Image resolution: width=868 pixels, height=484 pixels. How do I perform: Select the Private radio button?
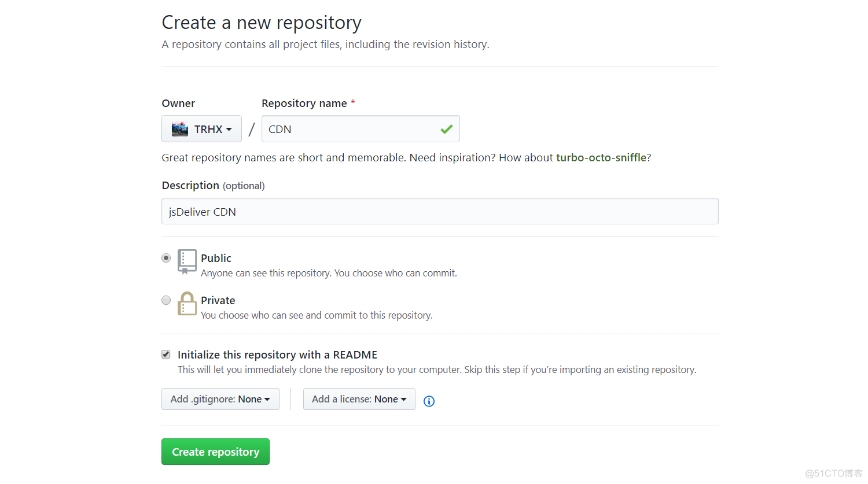(x=166, y=300)
